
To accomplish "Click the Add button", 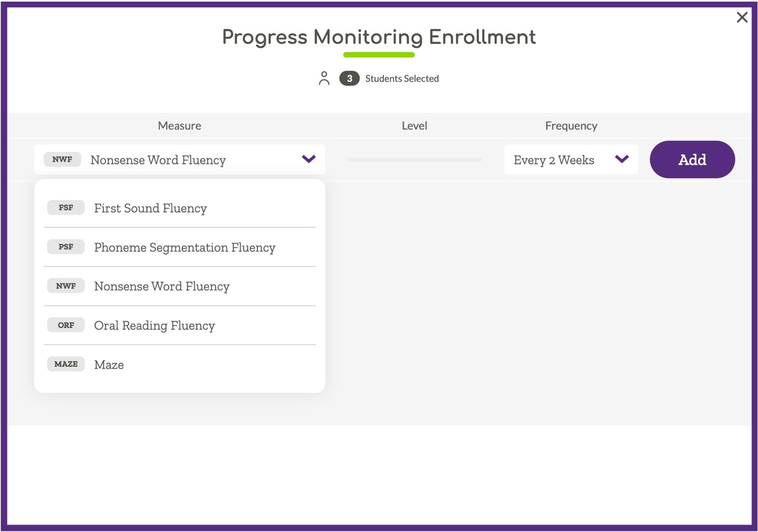I will pos(692,159).
